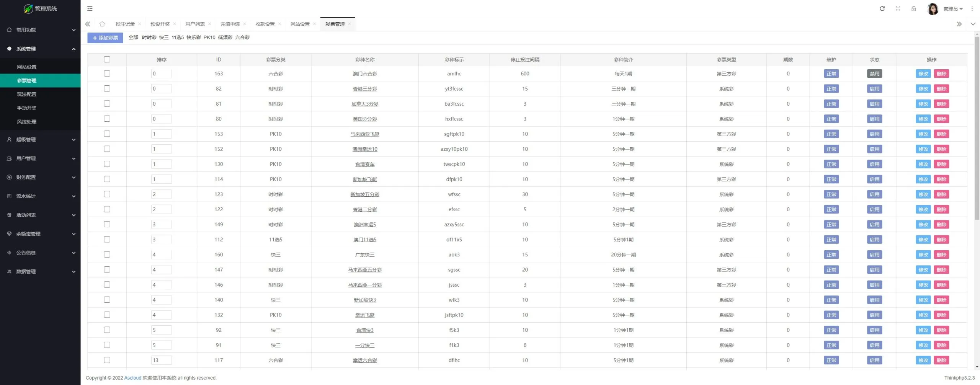Click the 添加彩票 button

coord(105,38)
